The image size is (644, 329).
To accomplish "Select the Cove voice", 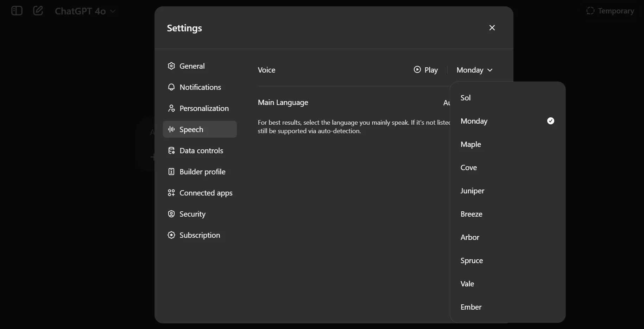I will pyautogui.click(x=469, y=167).
